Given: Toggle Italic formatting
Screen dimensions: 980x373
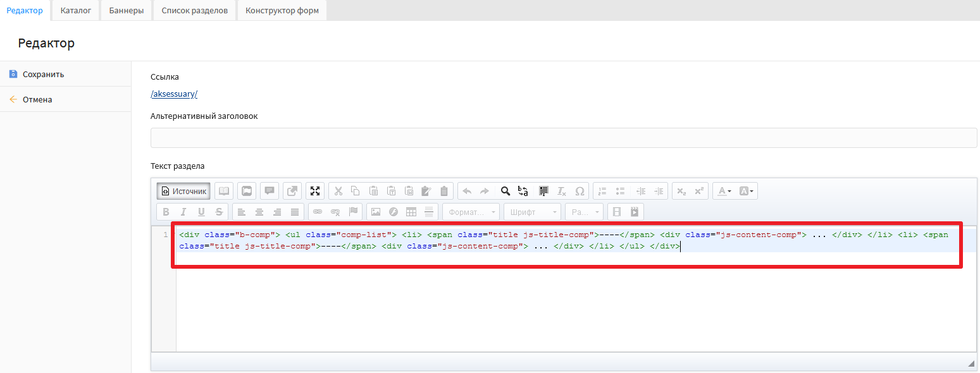Looking at the screenshot, I should pyautogui.click(x=183, y=212).
